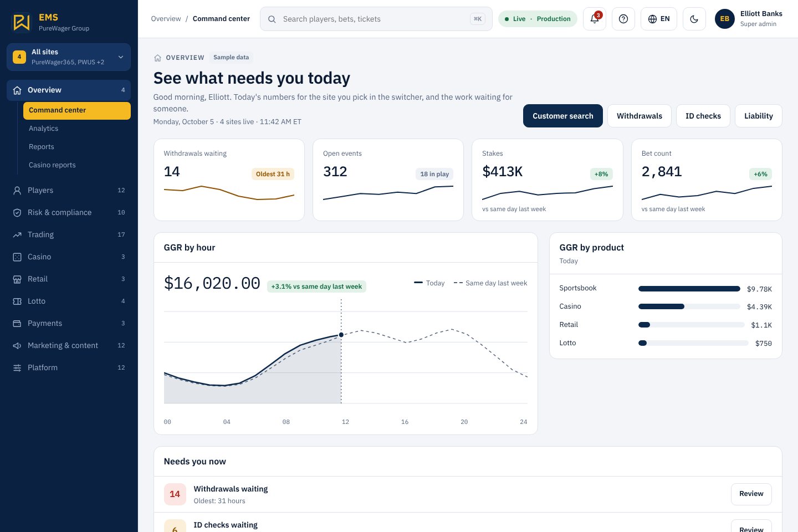Image resolution: width=798 pixels, height=532 pixels.
Task: Click the 18 in play badge
Action: [x=434, y=174]
